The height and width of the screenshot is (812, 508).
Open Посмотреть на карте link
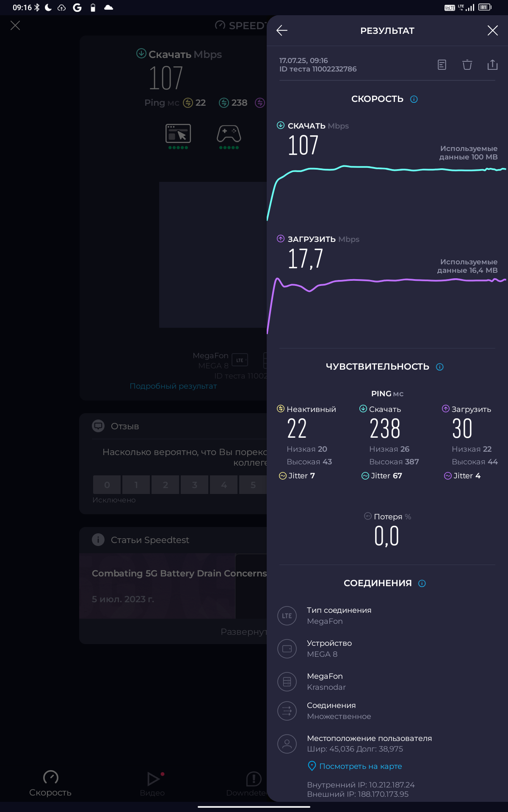pos(361,766)
